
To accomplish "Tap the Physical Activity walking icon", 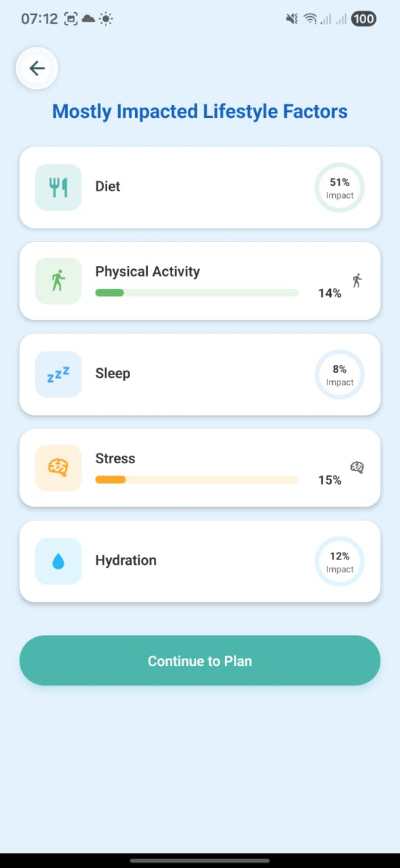I will pyautogui.click(x=58, y=280).
